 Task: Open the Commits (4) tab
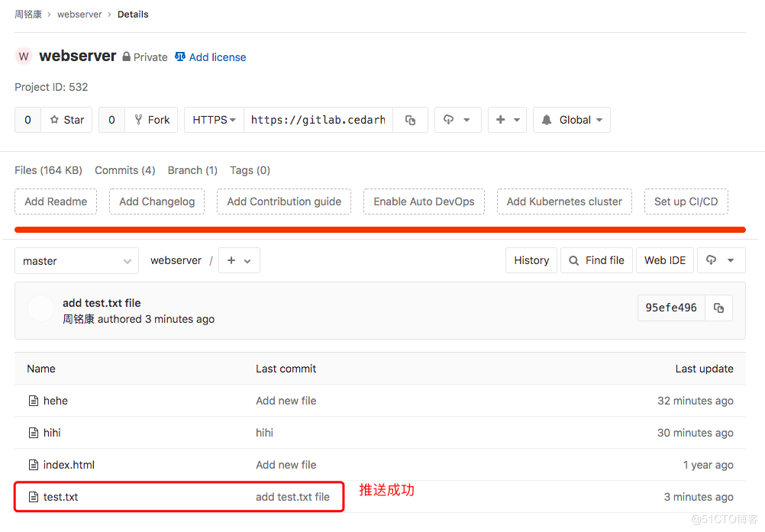pyautogui.click(x=124, y=170)
